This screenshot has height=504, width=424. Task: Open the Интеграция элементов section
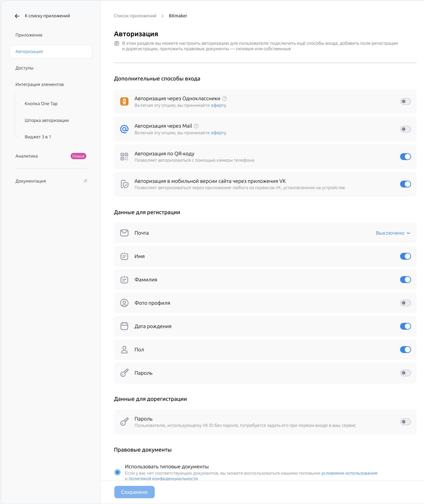coord(40,85)
